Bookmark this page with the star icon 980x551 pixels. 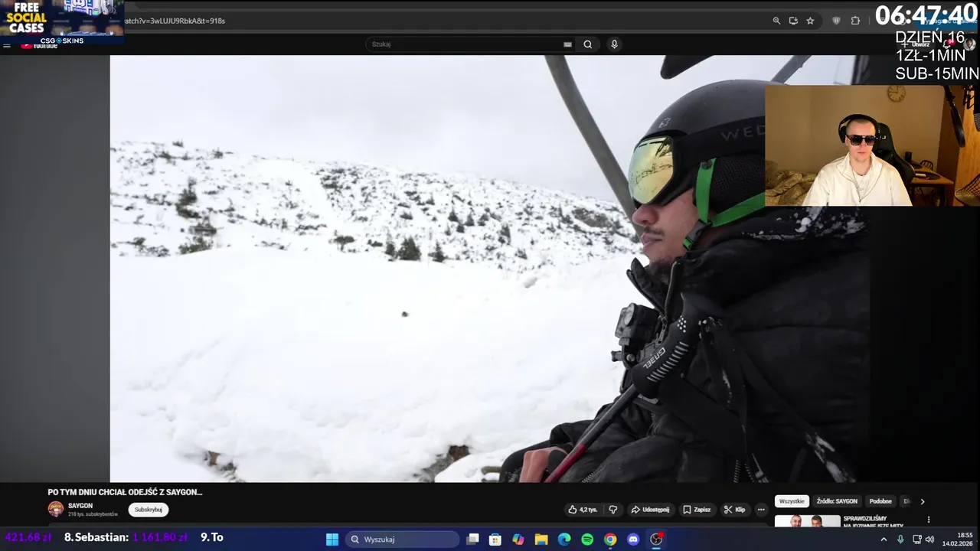pyautogui.click(x=810, y=21)
